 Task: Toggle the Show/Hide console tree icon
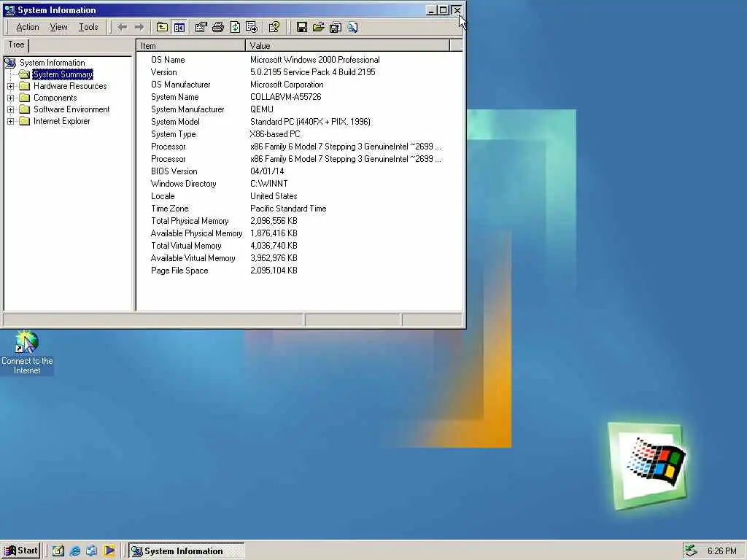pyautogui.click(x=179, y=27)
